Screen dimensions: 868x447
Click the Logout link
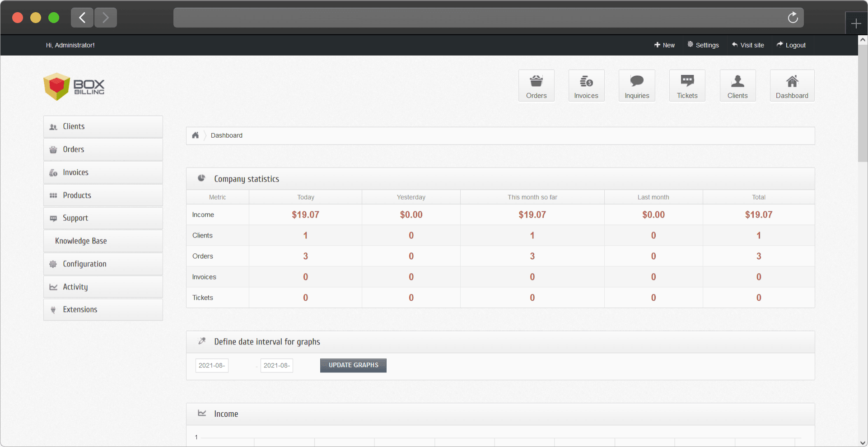(x=791, y=45)
